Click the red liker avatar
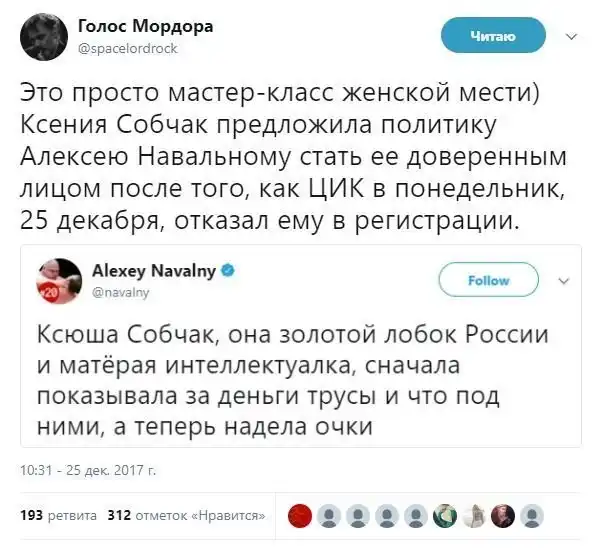This screenshot has width=611, height=550. [299, 515]
